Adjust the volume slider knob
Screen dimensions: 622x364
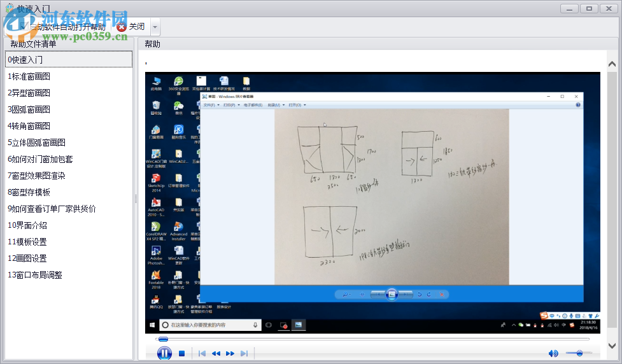tap(579, 353)
